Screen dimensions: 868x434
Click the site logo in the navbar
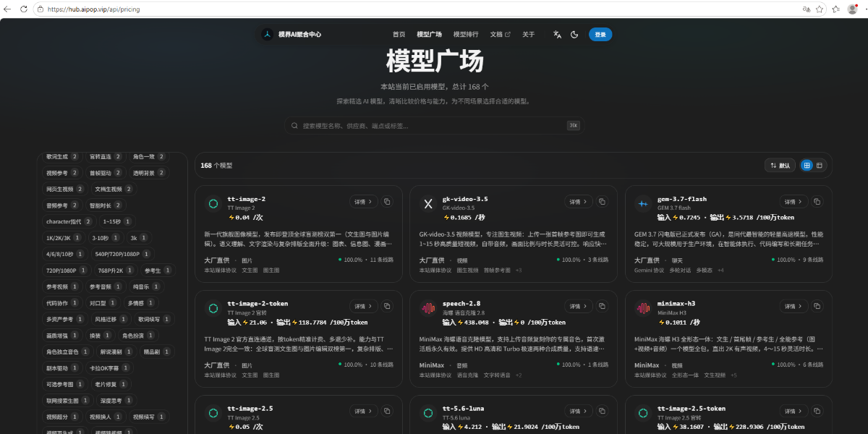coord(268,34)
